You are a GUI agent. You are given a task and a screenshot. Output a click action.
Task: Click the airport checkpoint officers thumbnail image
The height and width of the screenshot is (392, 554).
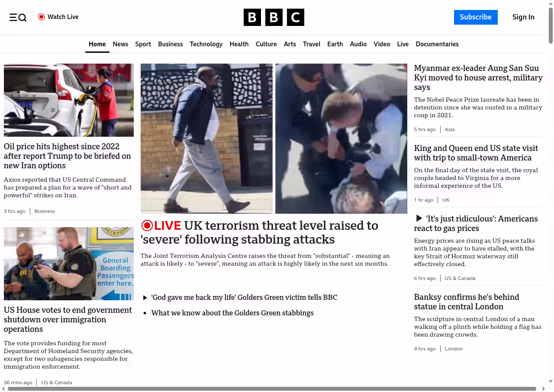click(x=69, y=263)
